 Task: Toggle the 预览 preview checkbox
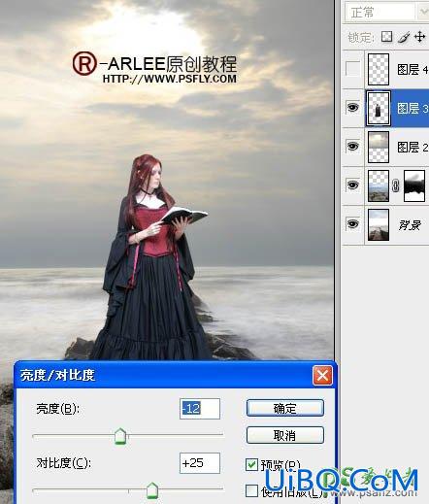(251, 464)
